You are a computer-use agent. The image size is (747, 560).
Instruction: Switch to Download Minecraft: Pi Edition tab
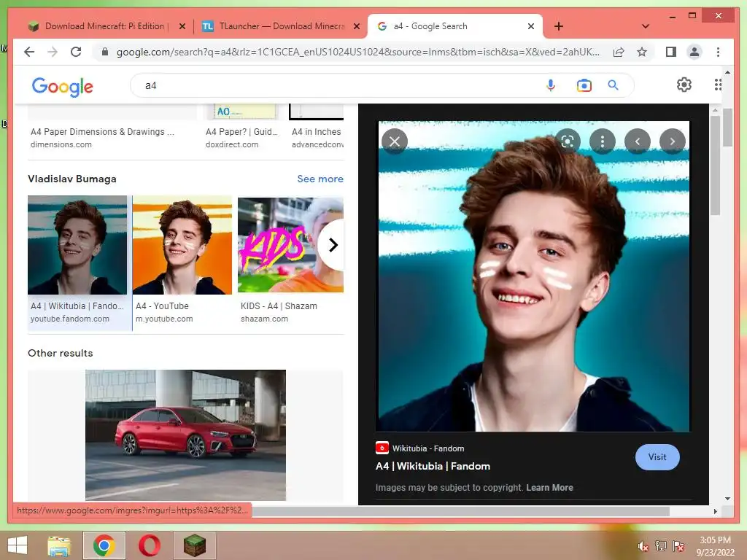104,26
